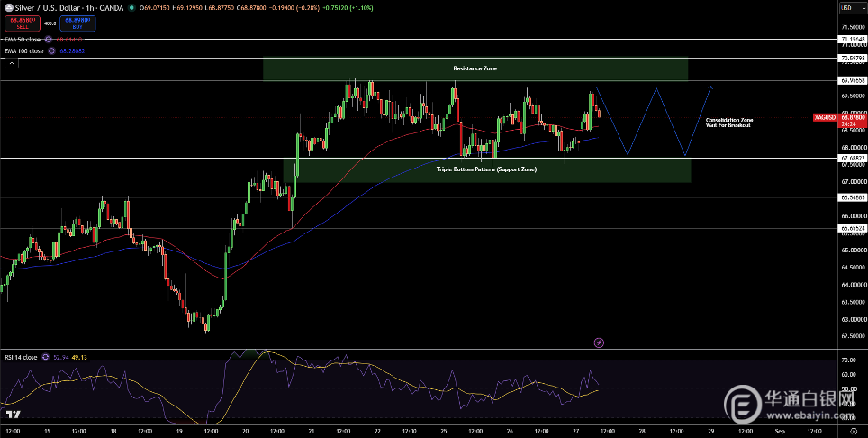The height and width of the screenshot is (438, 868).
Task: Click the purple lightning event icon
Action: (x=599, y=342)
